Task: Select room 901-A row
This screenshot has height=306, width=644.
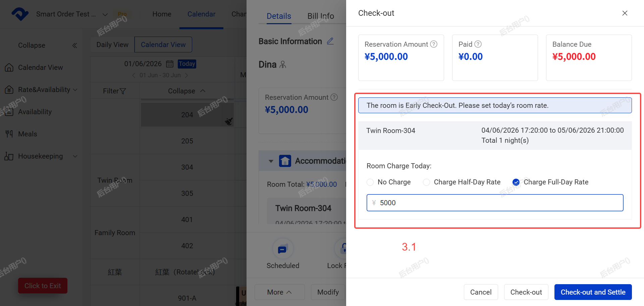Action: [x=187, y=298]
